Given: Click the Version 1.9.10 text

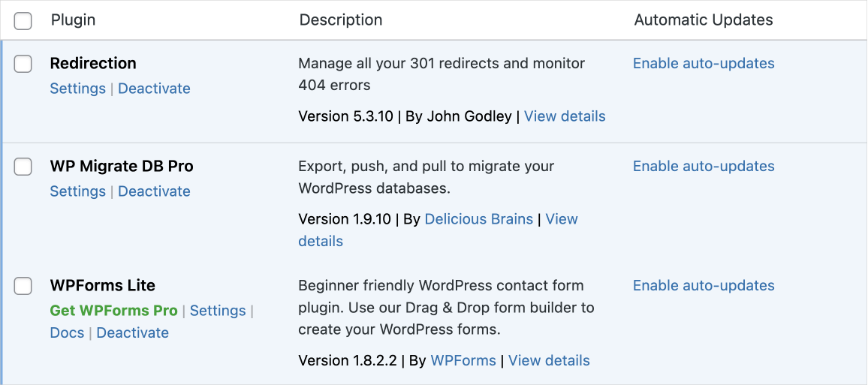Looking at the screenshot, I should [x=345, y=219].
